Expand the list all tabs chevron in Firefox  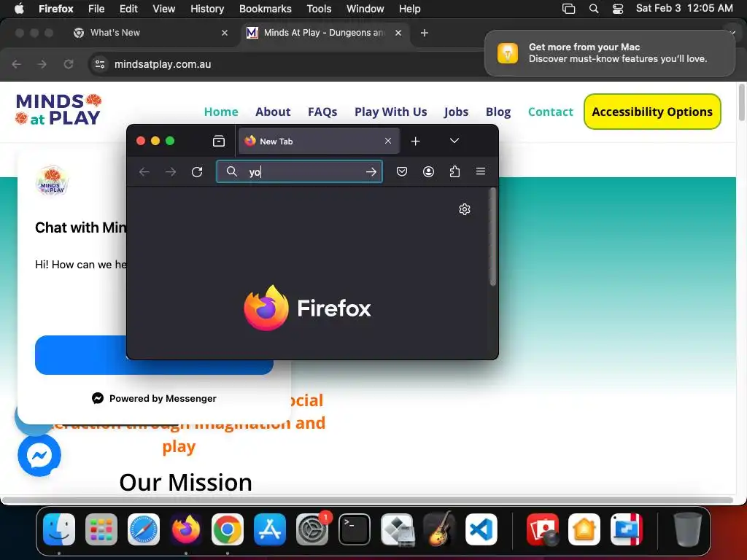point(454,141)
